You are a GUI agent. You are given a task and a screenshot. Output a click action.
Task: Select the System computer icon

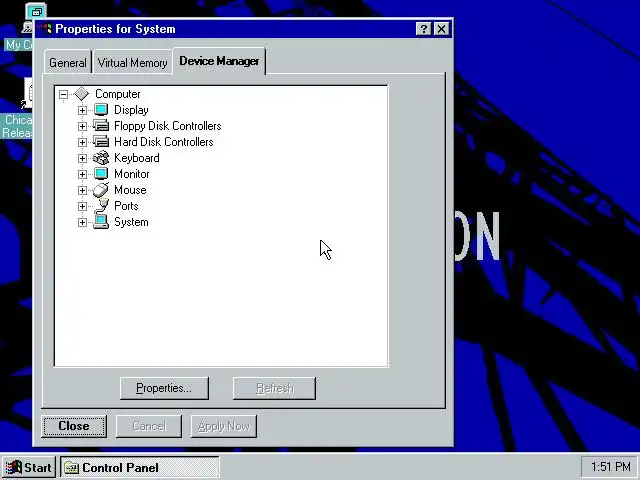(101, 222)
